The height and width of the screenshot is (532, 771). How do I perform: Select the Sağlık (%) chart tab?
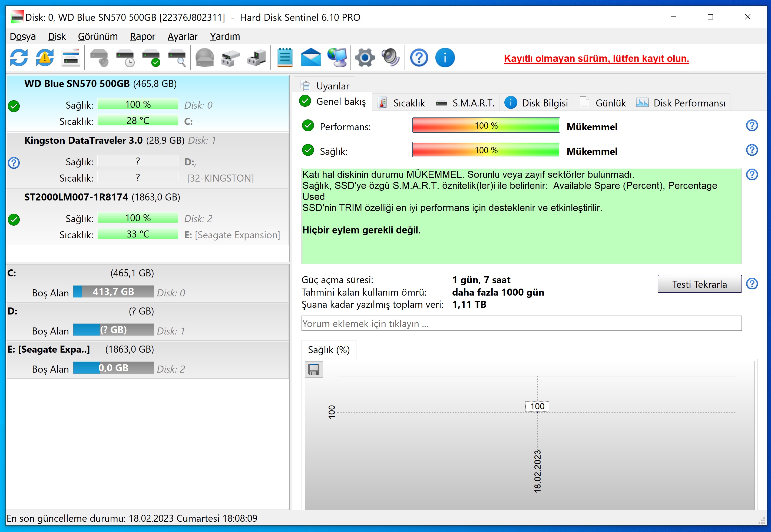coord(329,350)
